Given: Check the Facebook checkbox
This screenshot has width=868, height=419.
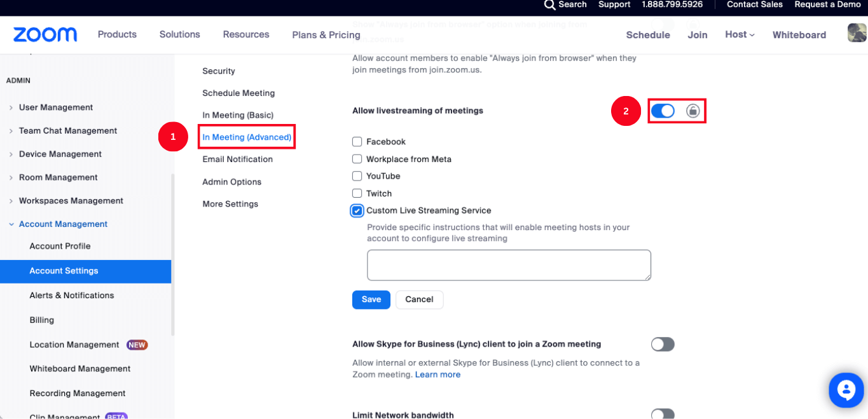Looking at the screenshot, I should point(357,142).
